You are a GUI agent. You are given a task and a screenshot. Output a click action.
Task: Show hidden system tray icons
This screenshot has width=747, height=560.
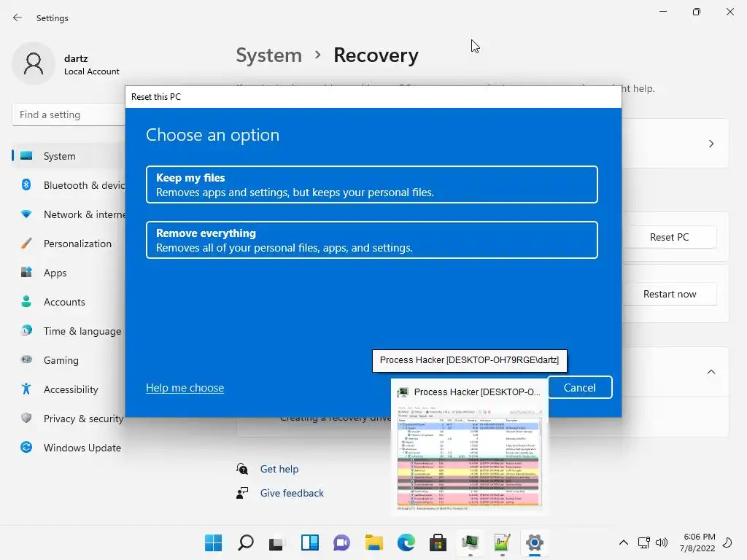[x=623, y=542]
